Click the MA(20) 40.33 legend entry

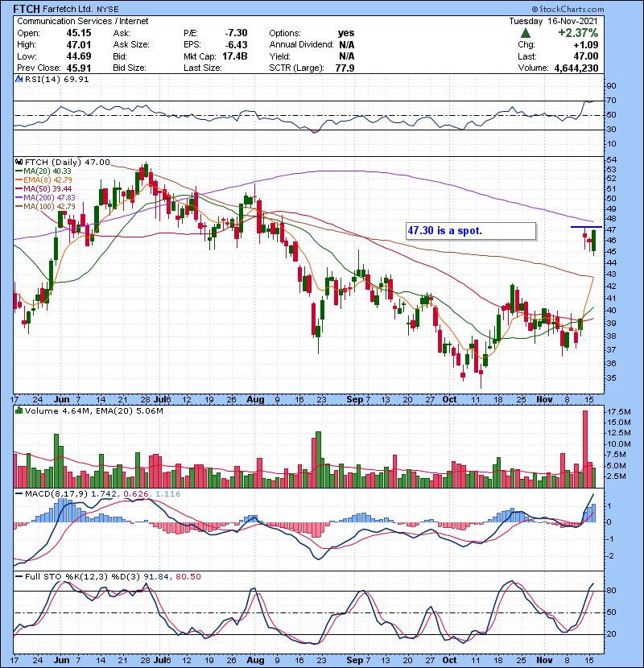tap(44, 171)
